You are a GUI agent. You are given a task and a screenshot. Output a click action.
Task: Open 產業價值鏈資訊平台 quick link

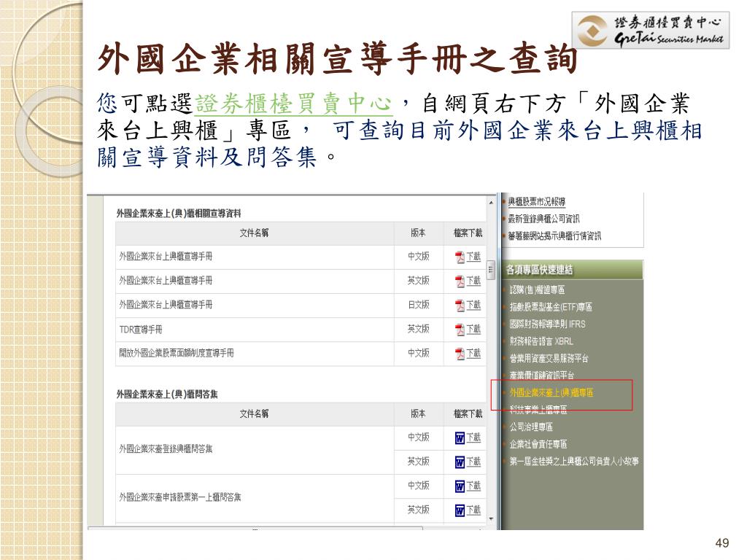point(542,376)
